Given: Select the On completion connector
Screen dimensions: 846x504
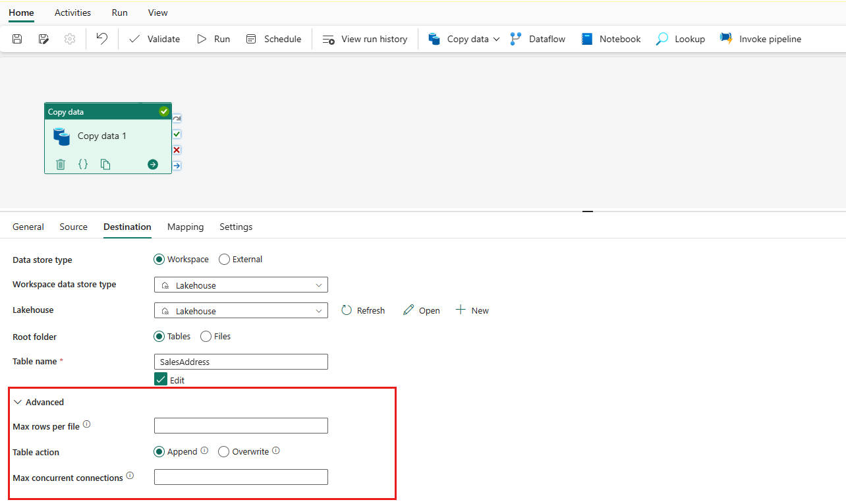Looking at the screenshot, I should [177, 165].
